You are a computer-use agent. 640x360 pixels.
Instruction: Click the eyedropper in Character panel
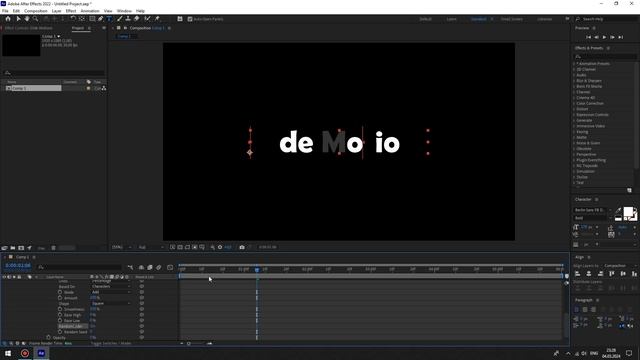(618, 211)
